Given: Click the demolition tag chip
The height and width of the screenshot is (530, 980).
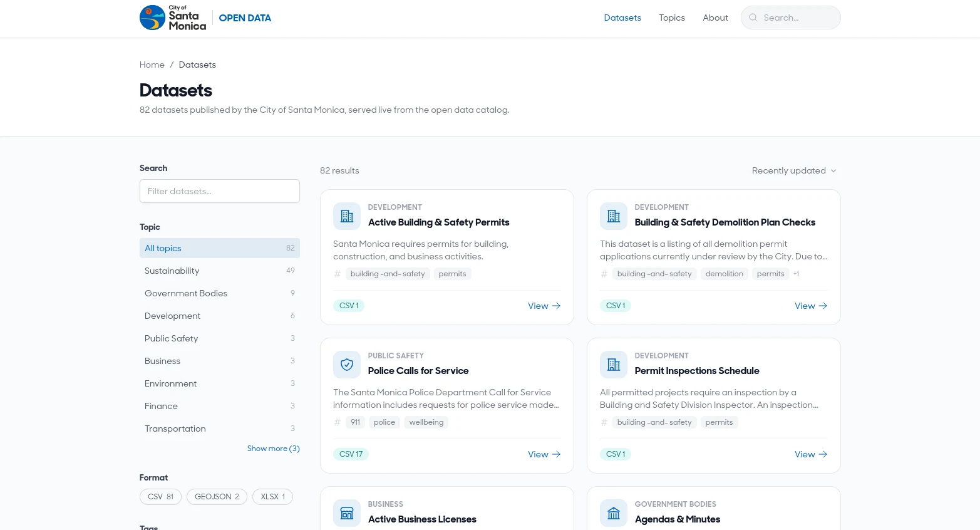Looking at the screenshot, I should tap(724, 274).
